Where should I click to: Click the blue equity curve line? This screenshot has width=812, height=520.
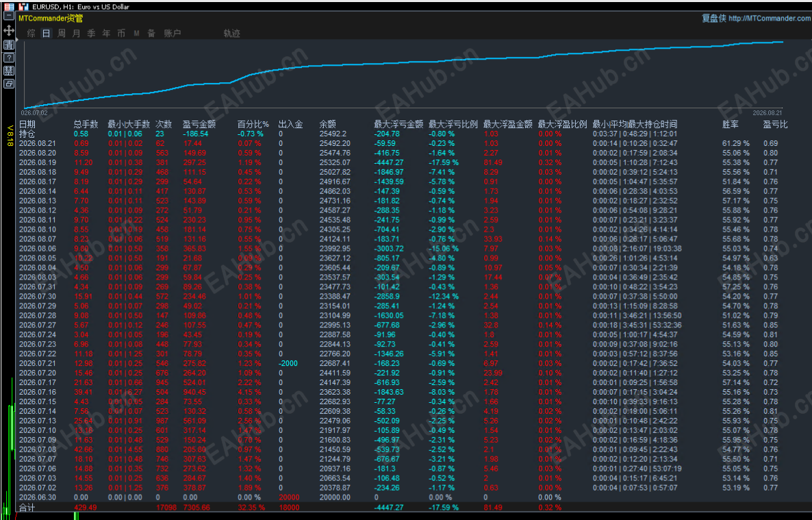click(x=404, y=63)
